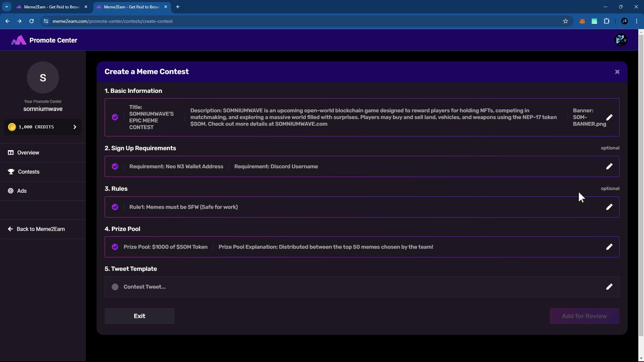The height and width of the screenshot is (362, 644).
Task: Click the Neo N3 Wallet Address requirement
Action: coord(176,166)
